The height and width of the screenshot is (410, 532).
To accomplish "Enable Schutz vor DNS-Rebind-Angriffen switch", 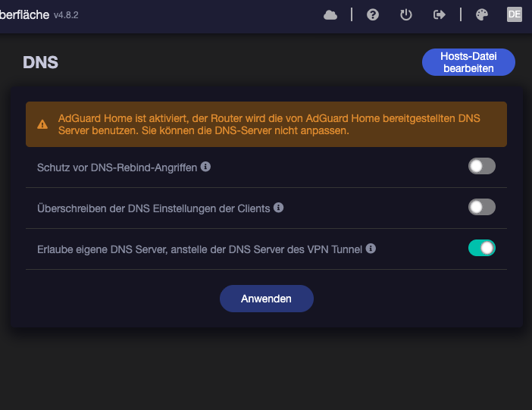I will [x=481, y=166].
